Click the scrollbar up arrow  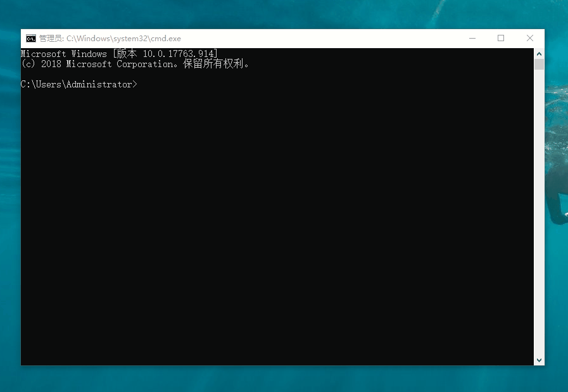(539, 54)
